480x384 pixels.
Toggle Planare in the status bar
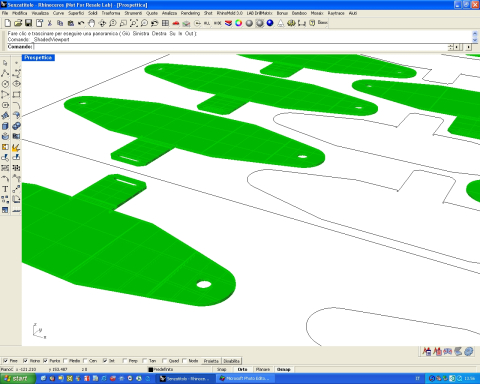pos(263,369)
